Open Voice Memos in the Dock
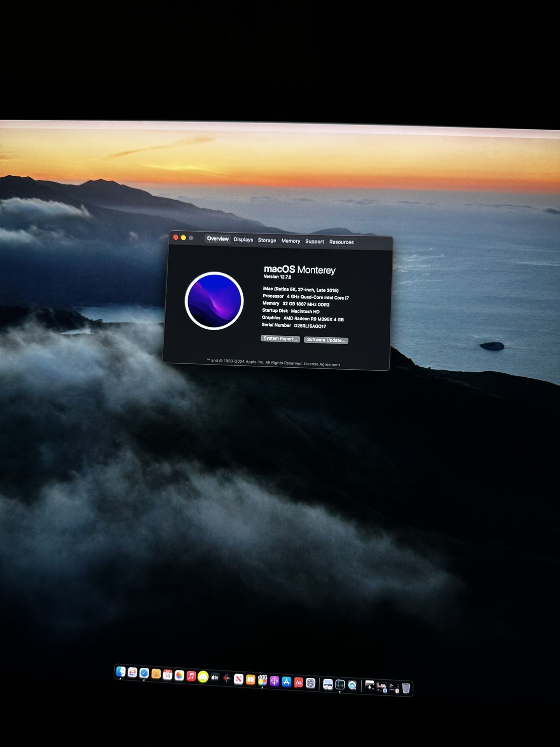Image resolution: width=560 pixels, height=747 pixels. 227,679
